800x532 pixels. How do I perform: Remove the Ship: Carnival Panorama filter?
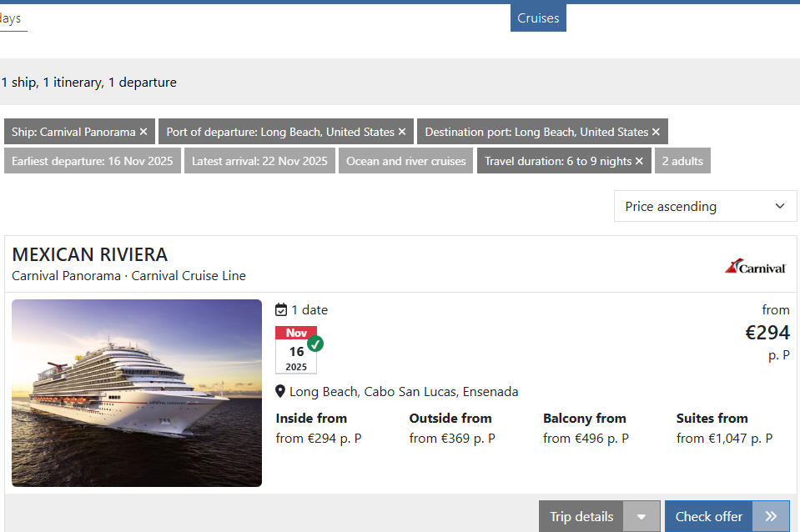click(143, 132)
